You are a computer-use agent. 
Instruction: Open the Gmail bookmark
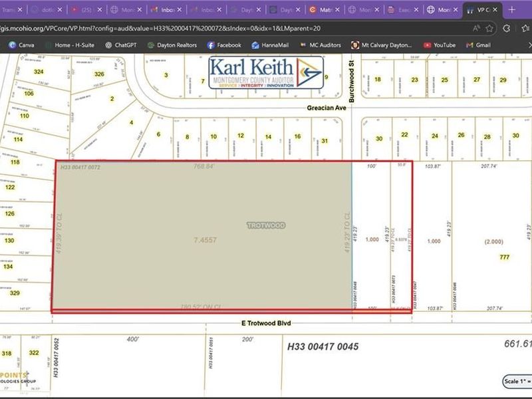477,45
